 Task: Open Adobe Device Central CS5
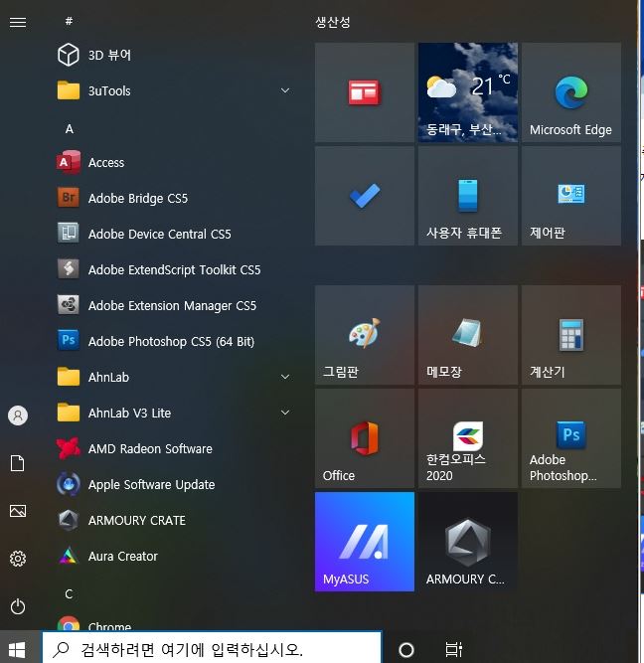(173, 234)
